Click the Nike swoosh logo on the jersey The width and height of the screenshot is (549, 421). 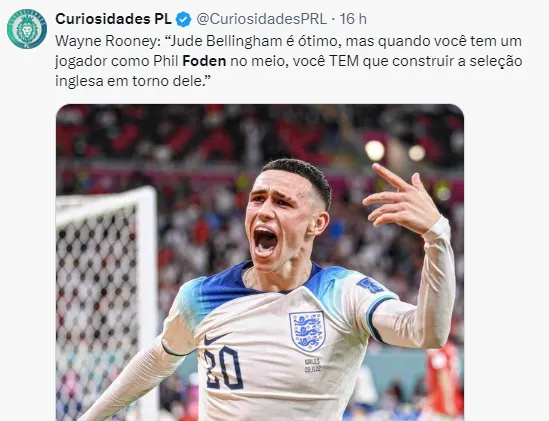[217, 338]
